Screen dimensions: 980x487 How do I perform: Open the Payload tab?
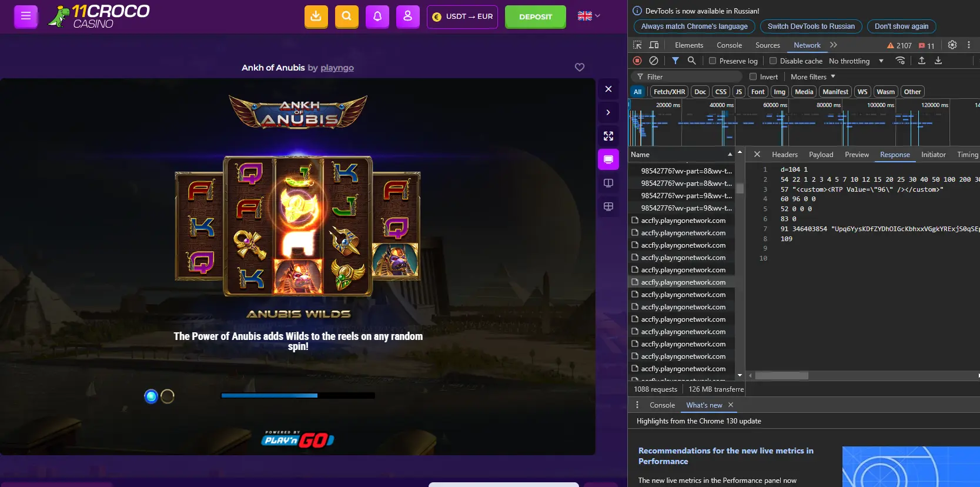[x=821, y=154]
